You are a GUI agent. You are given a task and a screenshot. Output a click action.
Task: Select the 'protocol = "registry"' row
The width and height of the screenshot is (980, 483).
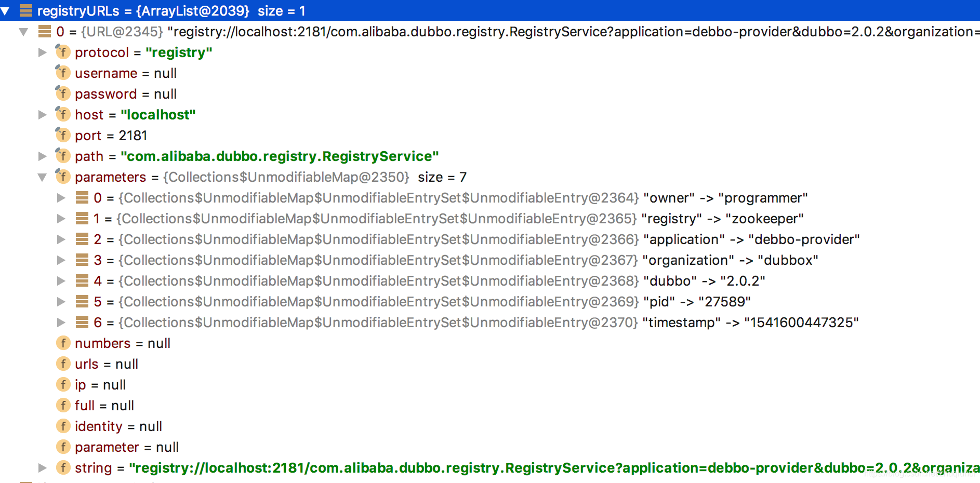tap(143, 52)
